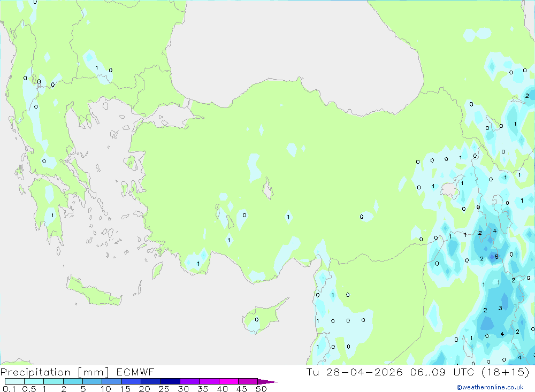Click the purple arrow tip above 50

[267, 382]
